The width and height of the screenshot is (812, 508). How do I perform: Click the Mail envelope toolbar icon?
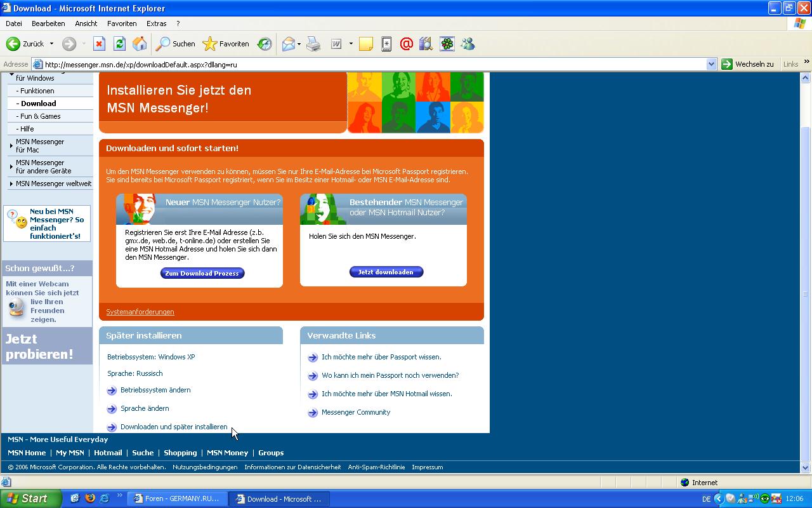point(289,44)
